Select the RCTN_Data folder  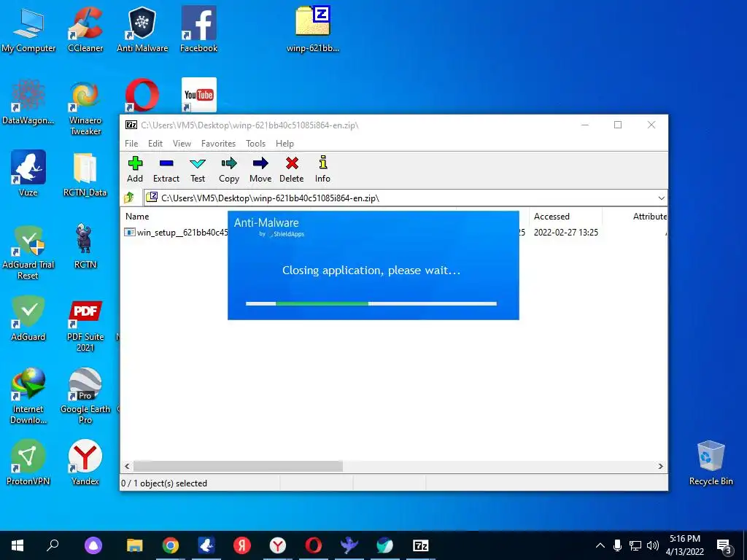tap(85, 174)
